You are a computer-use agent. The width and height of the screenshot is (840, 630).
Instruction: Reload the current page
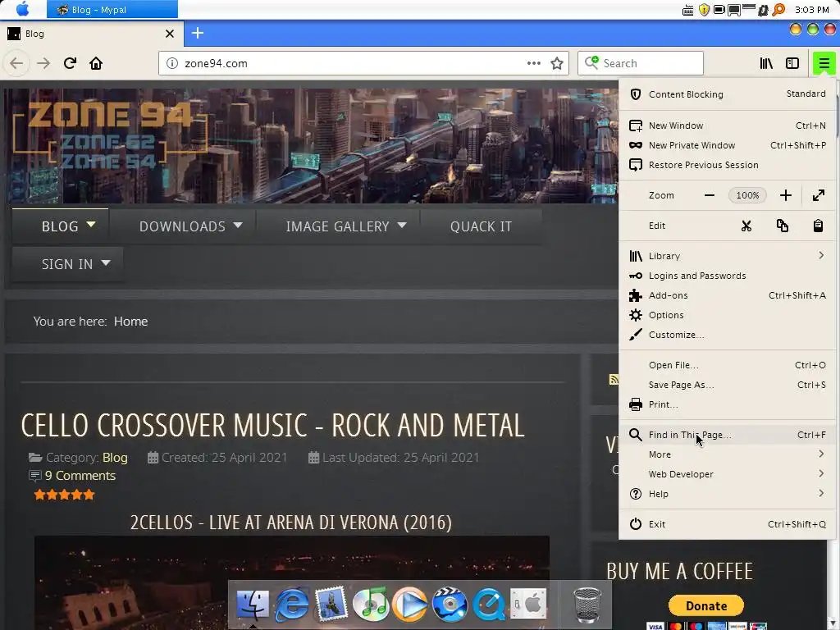(x=70, y=63)
